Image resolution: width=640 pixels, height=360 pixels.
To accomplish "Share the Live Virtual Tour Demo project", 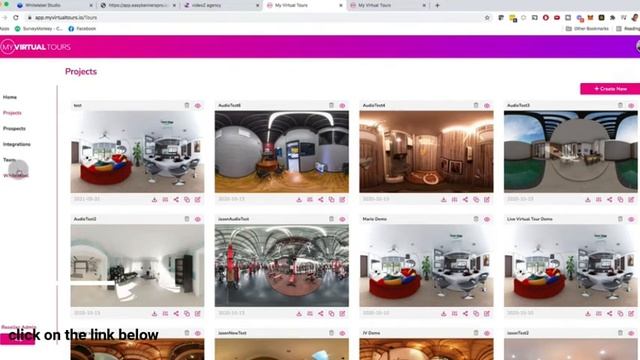I will (609, 313).
